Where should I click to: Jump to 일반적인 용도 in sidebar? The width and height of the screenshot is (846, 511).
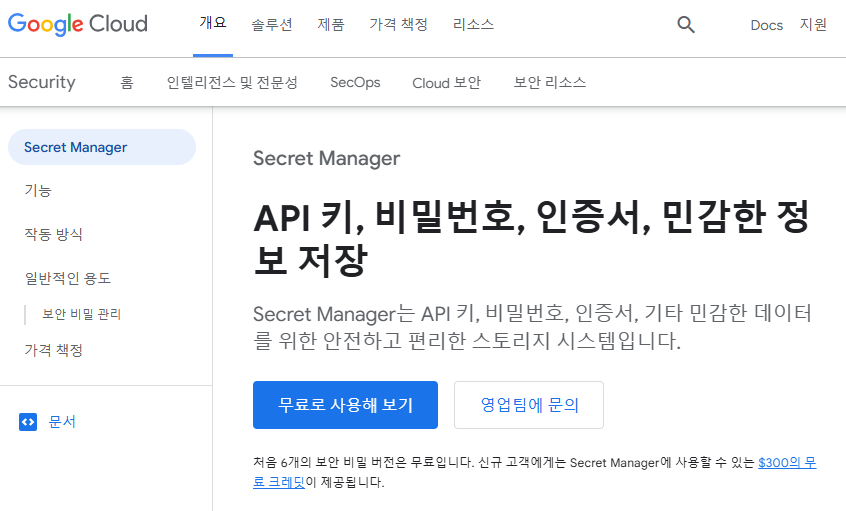(67, 278)
